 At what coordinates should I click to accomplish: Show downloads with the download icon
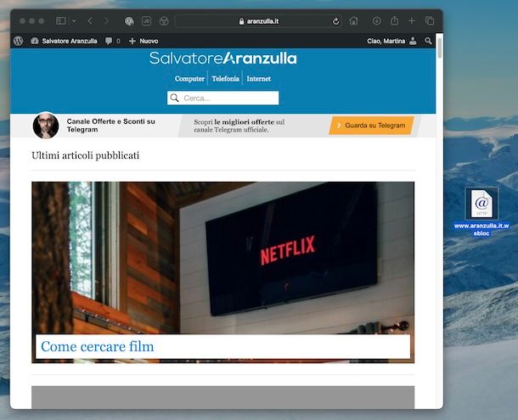(x=376, y=21)
